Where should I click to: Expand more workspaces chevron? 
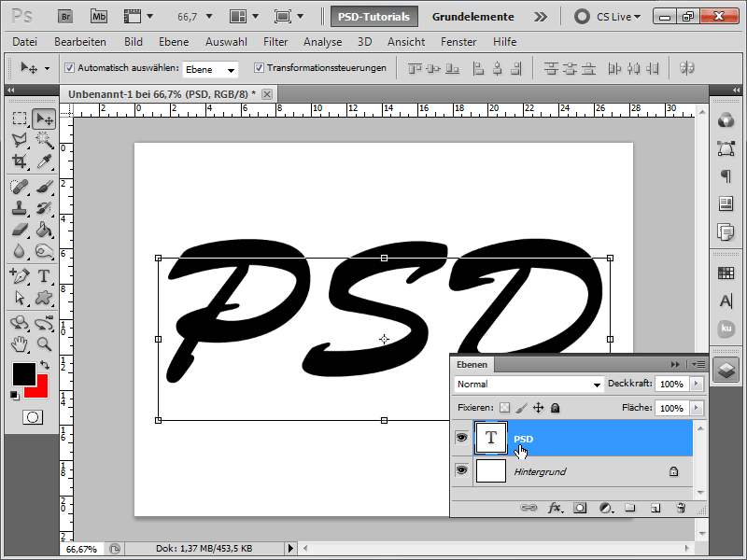point(541,17)
